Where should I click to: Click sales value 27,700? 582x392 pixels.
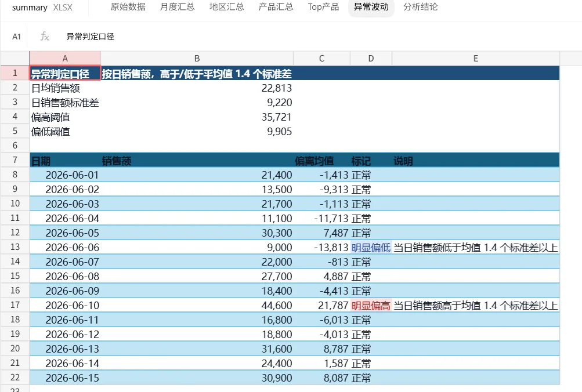coord(277,276)
